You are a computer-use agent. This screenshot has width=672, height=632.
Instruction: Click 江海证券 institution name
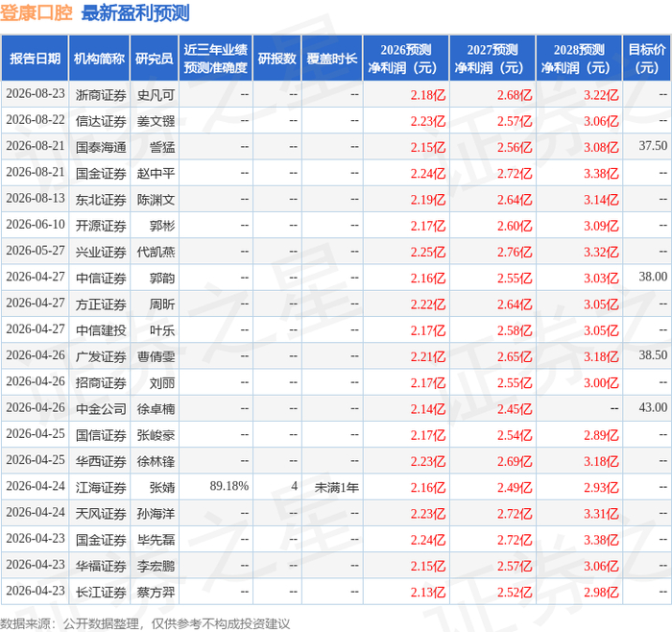click(x=101, y=487)
